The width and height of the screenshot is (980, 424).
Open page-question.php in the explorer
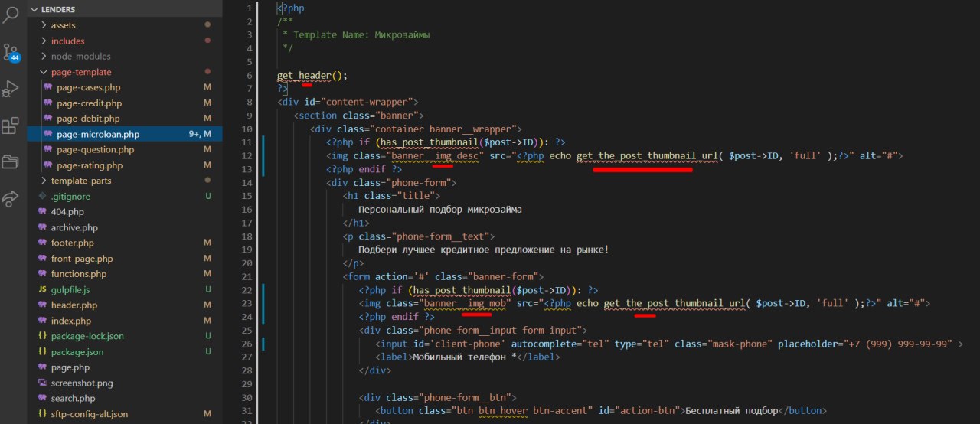click(125, 149)
